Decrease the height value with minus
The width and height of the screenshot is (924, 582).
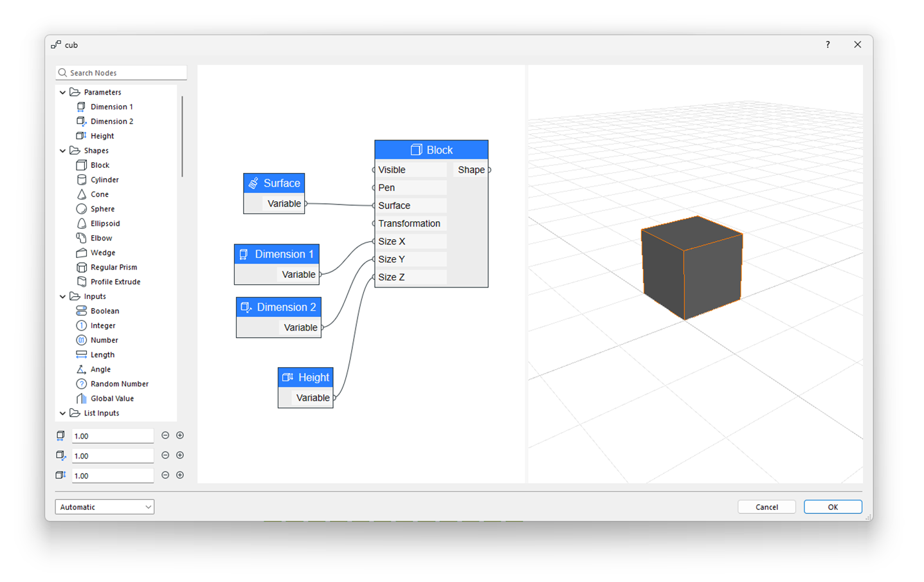[x=165, y=475]
